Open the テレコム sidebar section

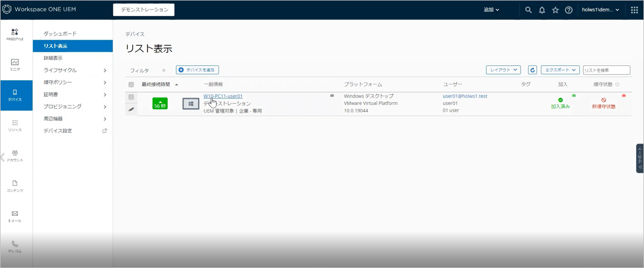click(15, 247)
